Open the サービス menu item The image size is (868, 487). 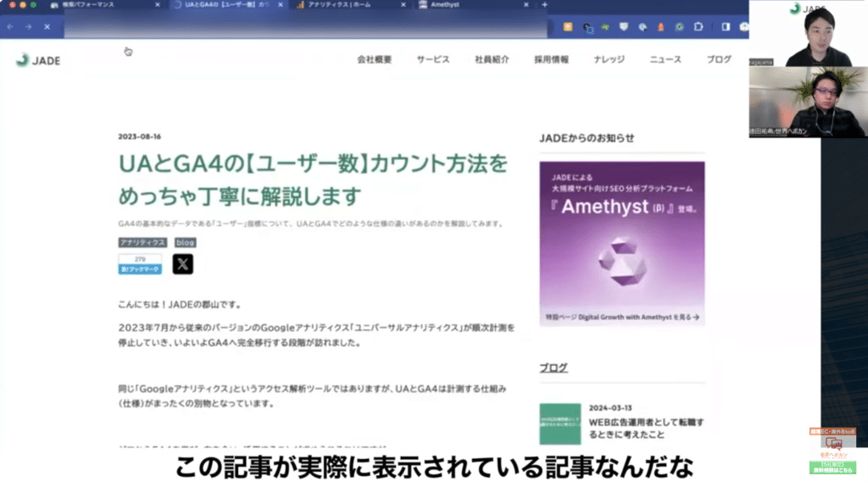tap(433, 59)
